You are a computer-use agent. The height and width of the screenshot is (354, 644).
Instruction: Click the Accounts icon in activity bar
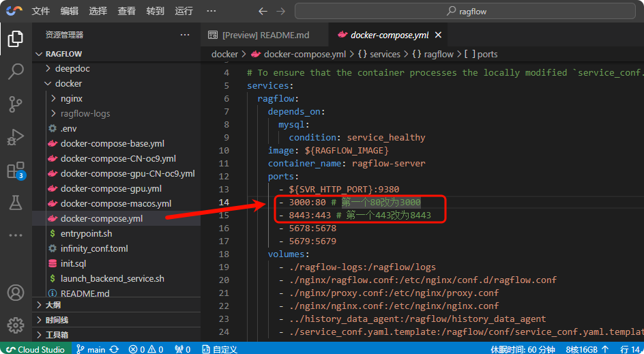click(15, 293)
